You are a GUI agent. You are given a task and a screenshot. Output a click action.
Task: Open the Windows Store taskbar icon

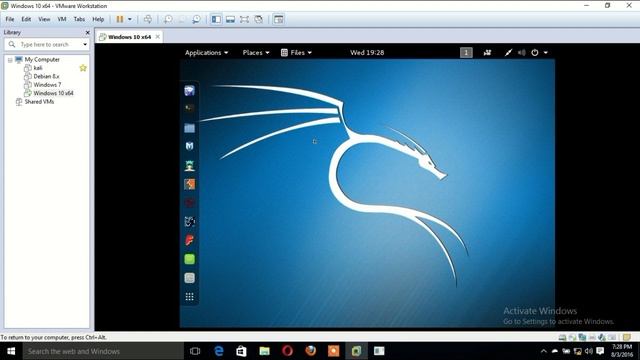242,351
